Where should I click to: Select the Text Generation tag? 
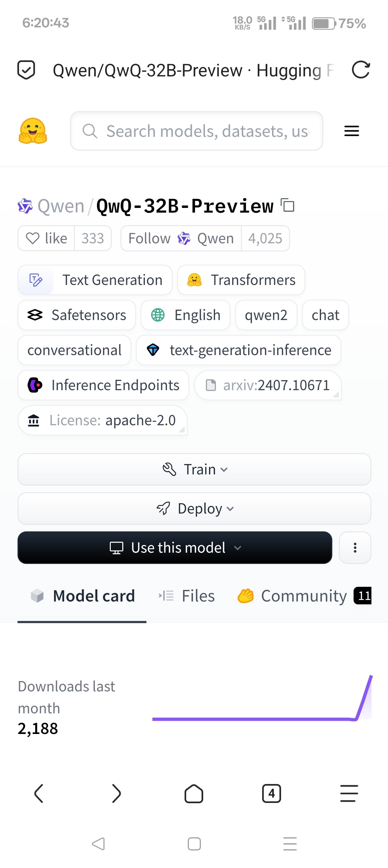coord(95,280)
